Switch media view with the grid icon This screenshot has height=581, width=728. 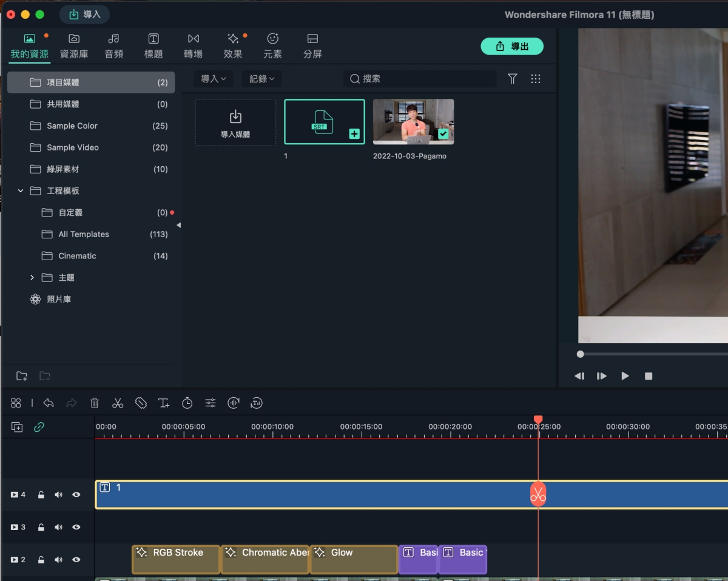[536, 79]
